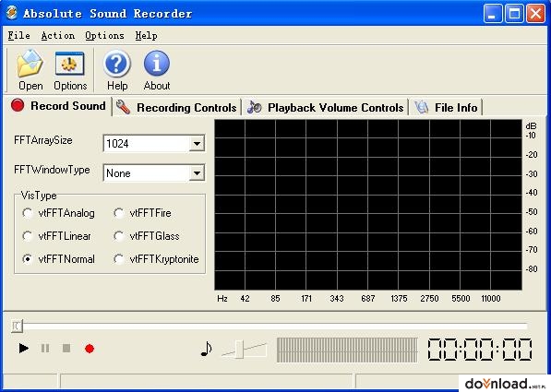Start playback with the play button

[24, 348]
